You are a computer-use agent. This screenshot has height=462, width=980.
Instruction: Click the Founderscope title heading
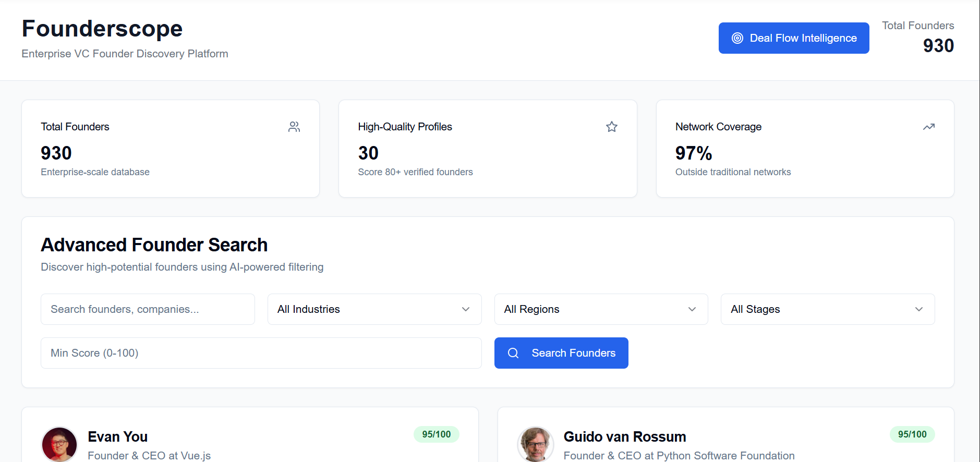tap(102, 29)
